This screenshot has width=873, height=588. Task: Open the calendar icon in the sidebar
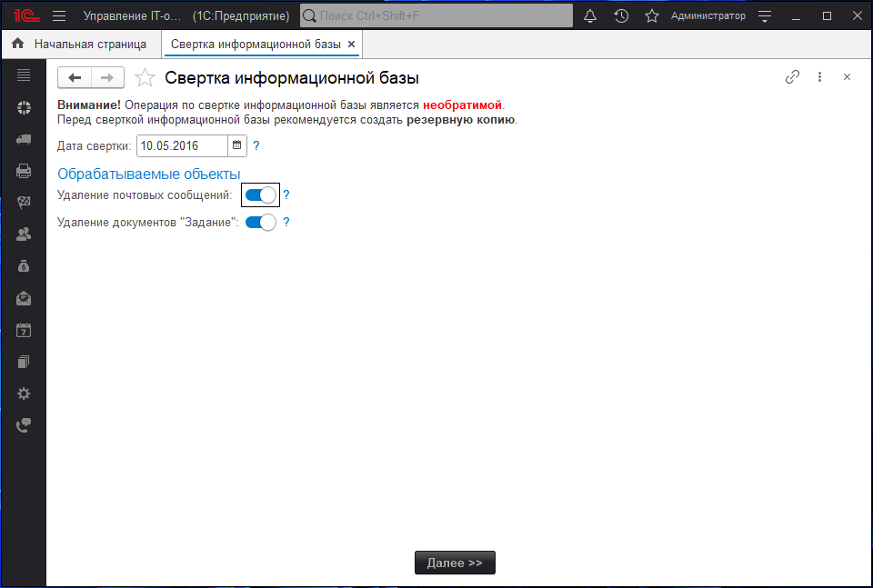pos(24,330)
